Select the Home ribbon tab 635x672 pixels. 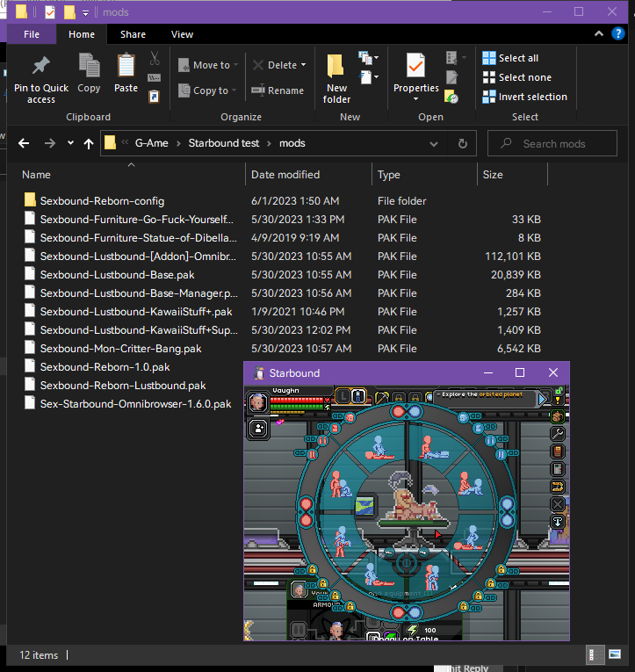coord(82,34)
